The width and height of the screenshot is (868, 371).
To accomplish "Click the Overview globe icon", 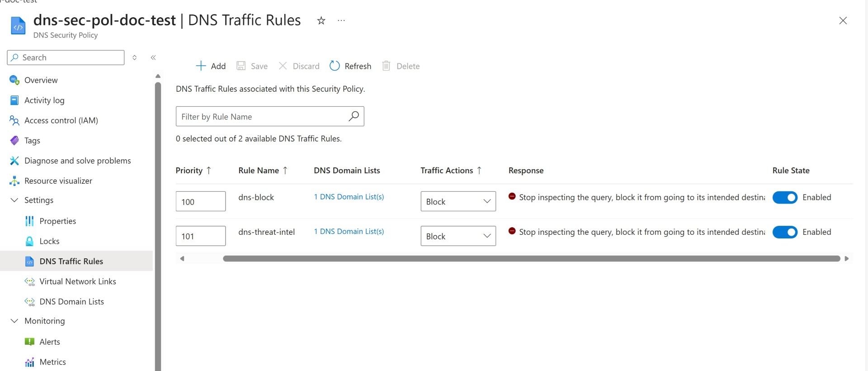I will [x=14, y=80].
